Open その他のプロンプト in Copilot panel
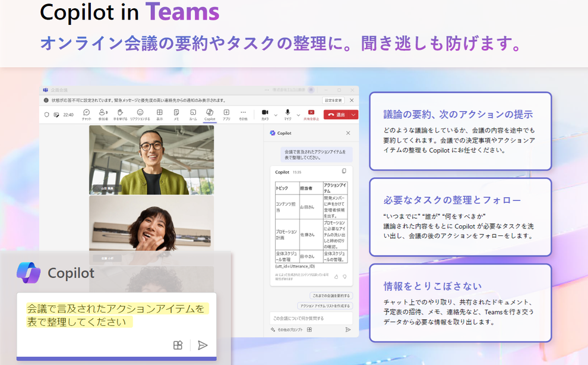Image resolution: width=588 pixels, height=365 pixels. pos(287,330)
